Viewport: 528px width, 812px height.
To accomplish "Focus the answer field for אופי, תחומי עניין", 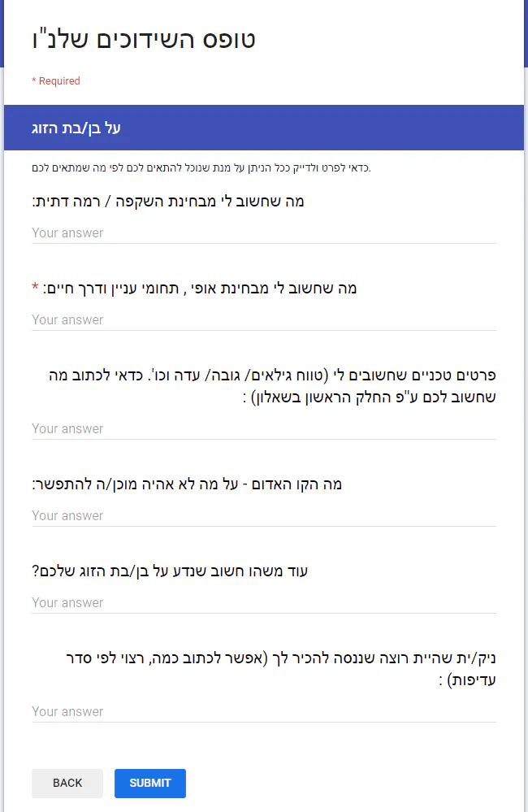I will [263, 319].
